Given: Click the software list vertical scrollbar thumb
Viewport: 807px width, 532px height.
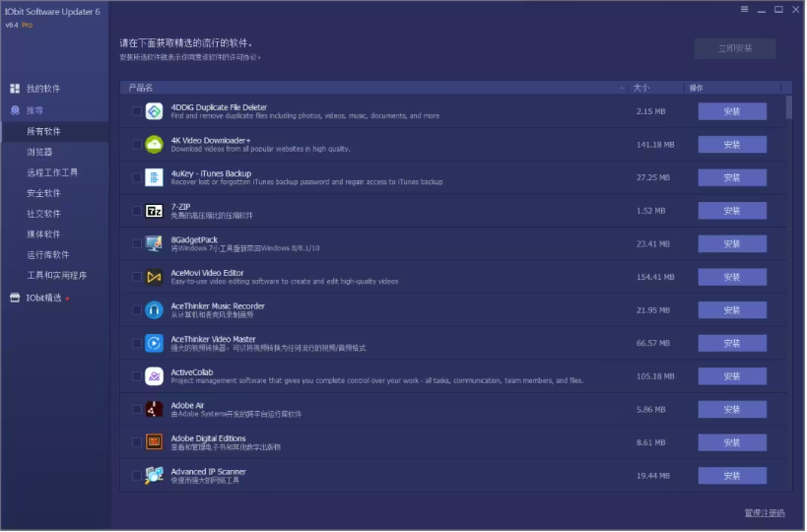Looking at the screenshot, I should [789, 107].
